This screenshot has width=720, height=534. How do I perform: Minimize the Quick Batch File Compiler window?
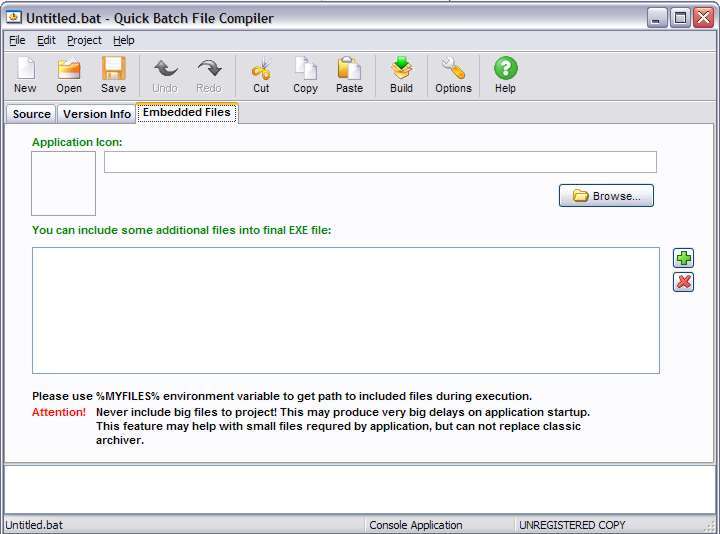(657, 18)
